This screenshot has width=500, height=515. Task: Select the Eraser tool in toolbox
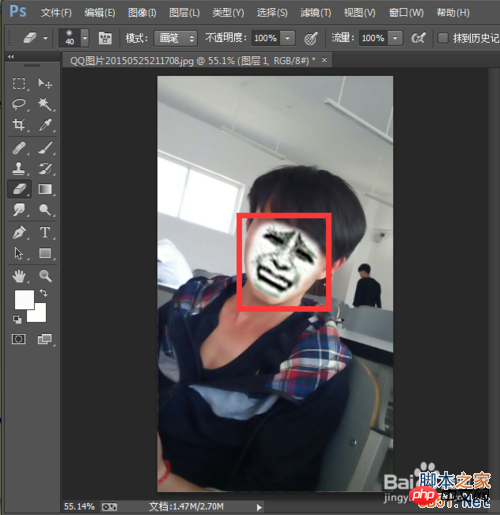pyautogui.click(x=19, y=189)
